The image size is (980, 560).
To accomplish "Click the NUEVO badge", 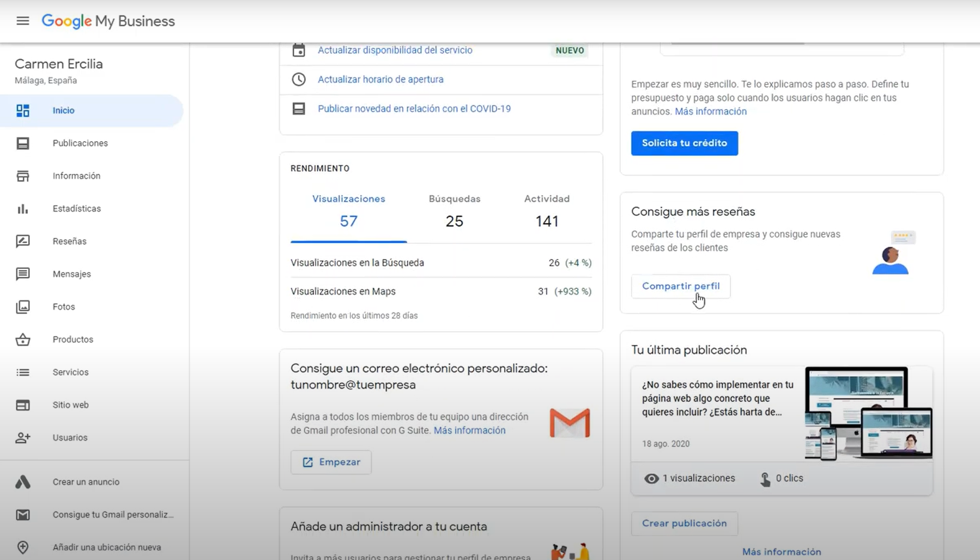I will click(x=570, y=51).
